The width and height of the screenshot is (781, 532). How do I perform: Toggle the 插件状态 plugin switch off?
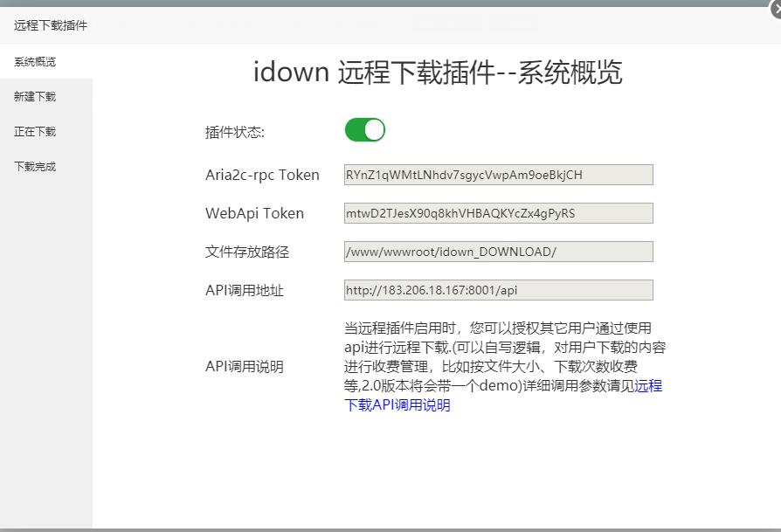tap(364, 130)
